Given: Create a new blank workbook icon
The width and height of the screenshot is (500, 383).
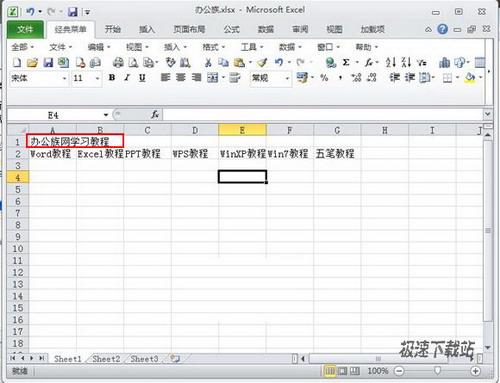Looking at the screenshot, I should click(17, 63).
